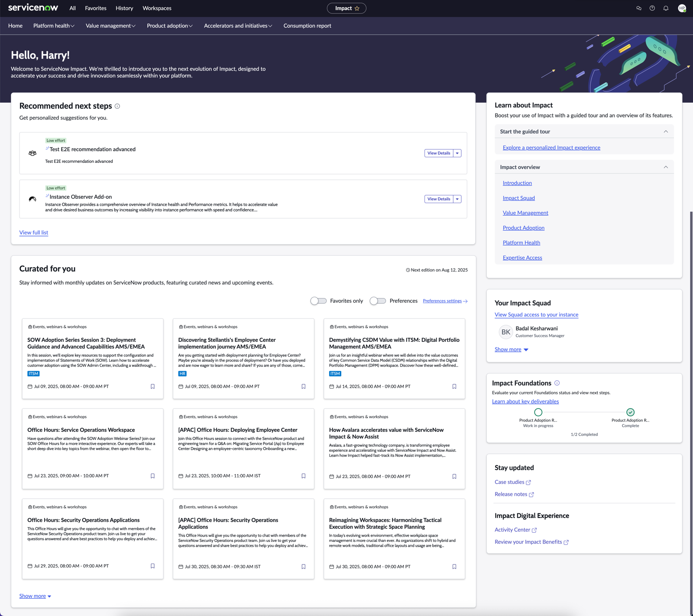Click info icon beside Impact Foundations
The height and width of the screenshot is (616, 693).
point(557,383)
